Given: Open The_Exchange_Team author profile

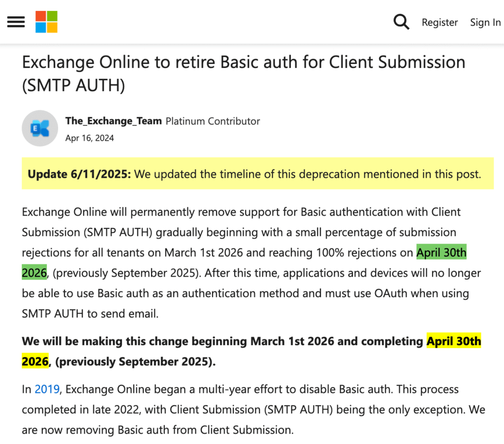Looking at the screenshot, I should [x=113, y=121].
